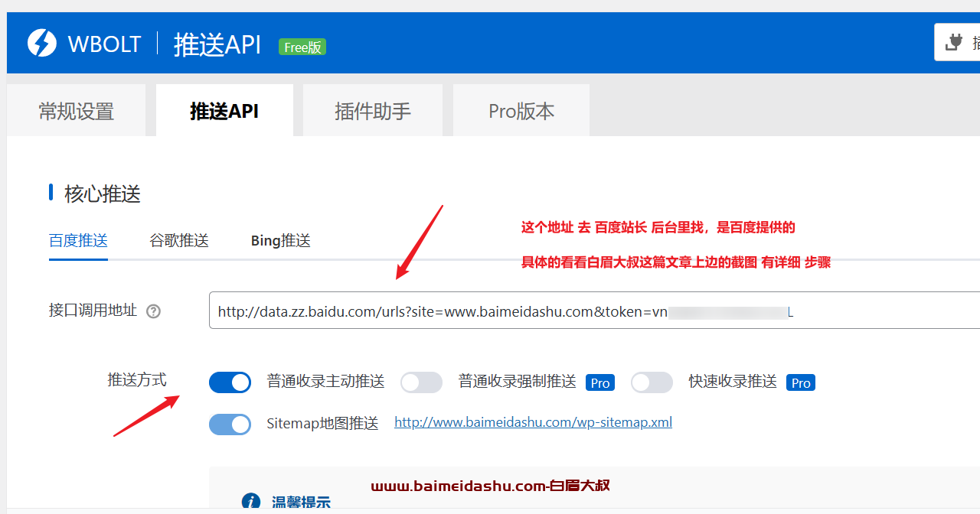Click the Pro badge beside 快速收录推送
The height and width of the screenshot is (514, 980).
pyautogui.click(x=801, y=382)
